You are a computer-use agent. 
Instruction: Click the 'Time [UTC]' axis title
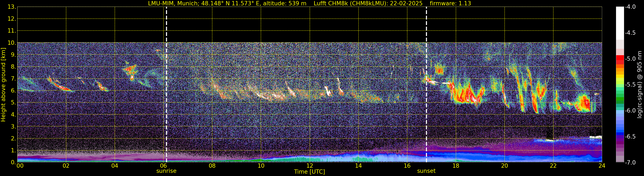click(x=310, y=172)
